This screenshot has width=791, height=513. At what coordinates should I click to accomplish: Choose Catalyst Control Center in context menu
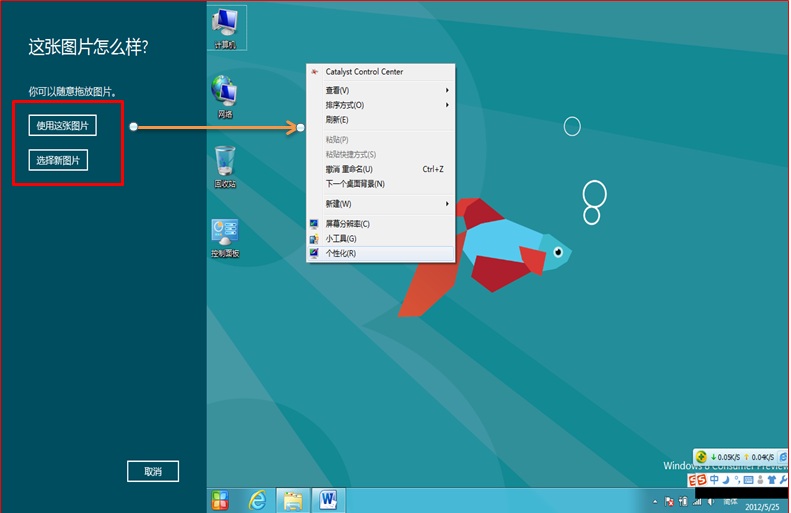(381, 72)
